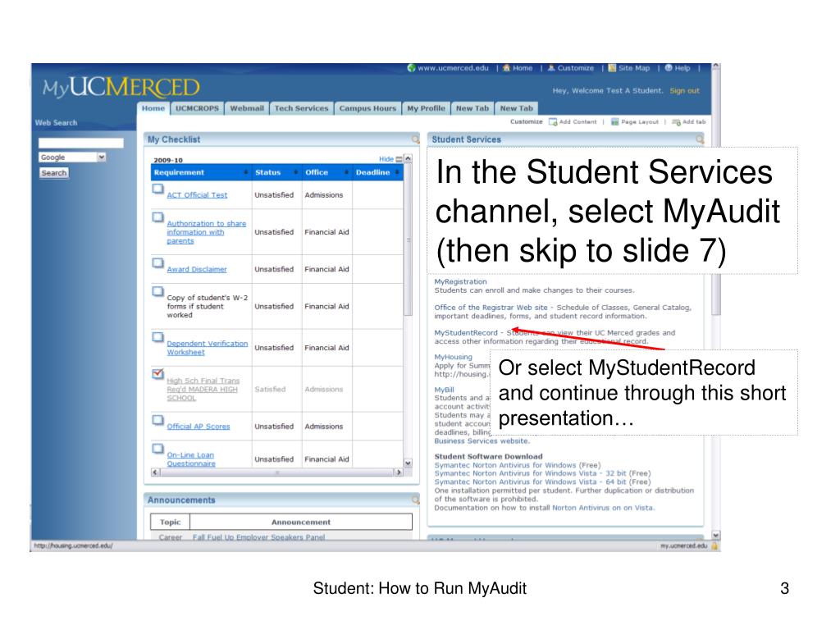The width and height of the screenshot is (840, 630).
Task: Click checklist vertical scrollbar down arrow
Action: 408,463
